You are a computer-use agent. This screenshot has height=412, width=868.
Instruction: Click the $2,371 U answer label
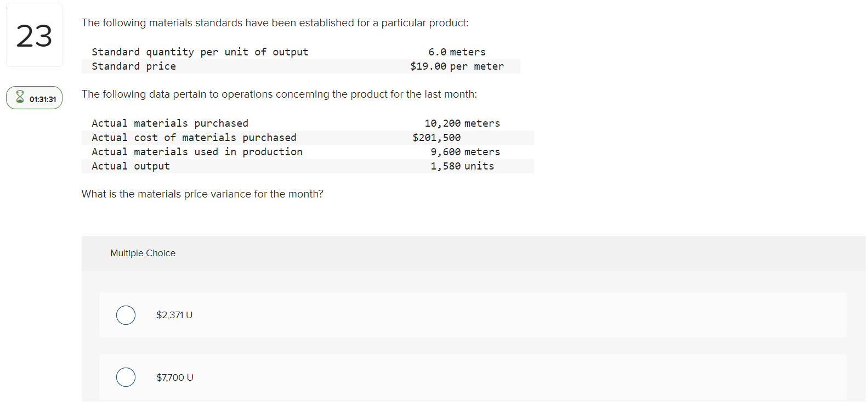174,315
